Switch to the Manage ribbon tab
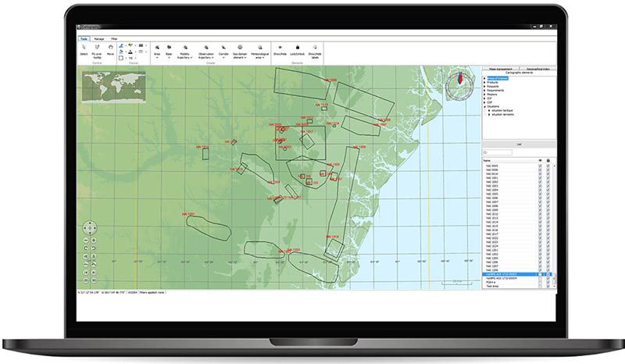This screenshot has height=364, width=625. [x=99, y=37]
